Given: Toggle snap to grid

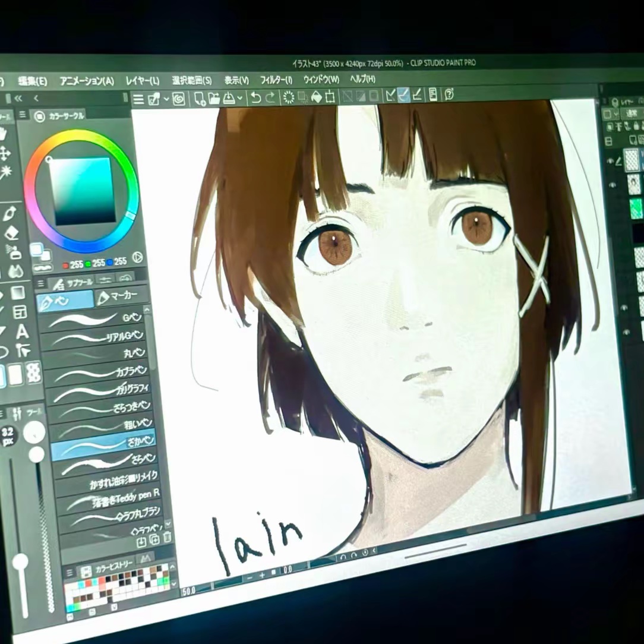Looking at the screenshot, I should tap(417, 95).
